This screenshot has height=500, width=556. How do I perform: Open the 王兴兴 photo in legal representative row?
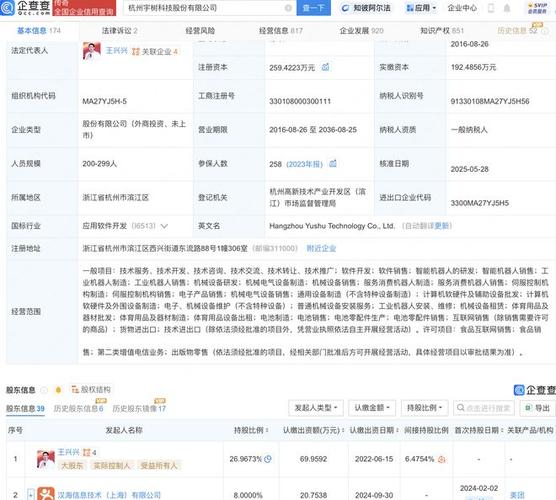coord(91,51)
